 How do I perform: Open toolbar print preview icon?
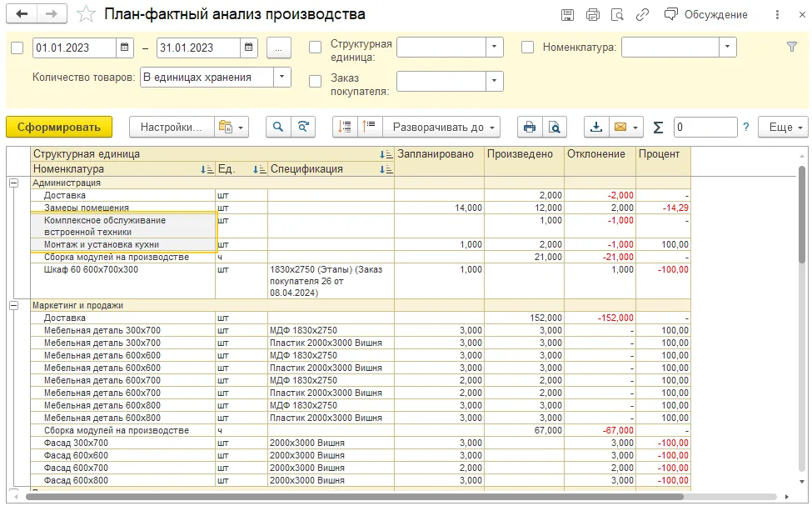[x=555, y=127]
